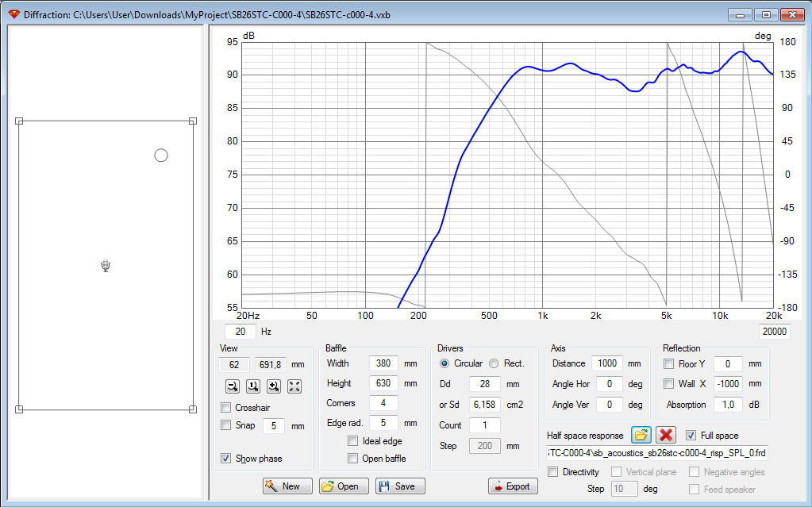The width and height of the screenshot is (812, 507).
Task: Click the fit-to-view arrows icon
Action: pos(294,386)
